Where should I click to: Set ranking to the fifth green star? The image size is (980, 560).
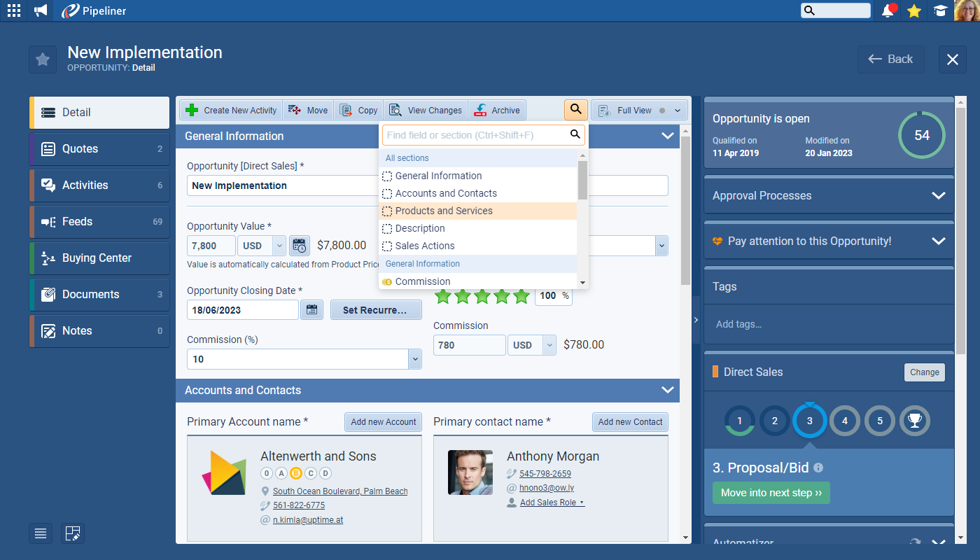coord(521,296)
